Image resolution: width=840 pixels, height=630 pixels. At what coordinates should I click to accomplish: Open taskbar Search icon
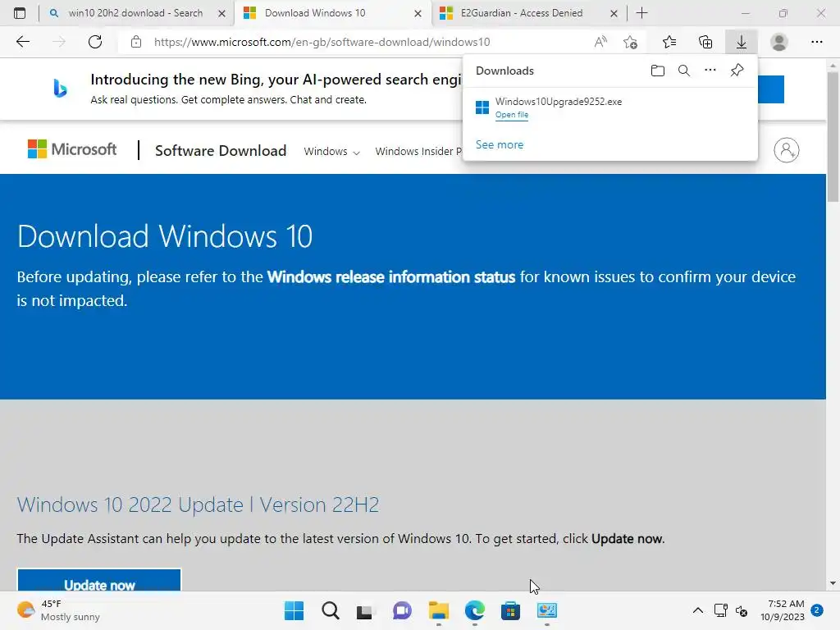click(331, 610)
